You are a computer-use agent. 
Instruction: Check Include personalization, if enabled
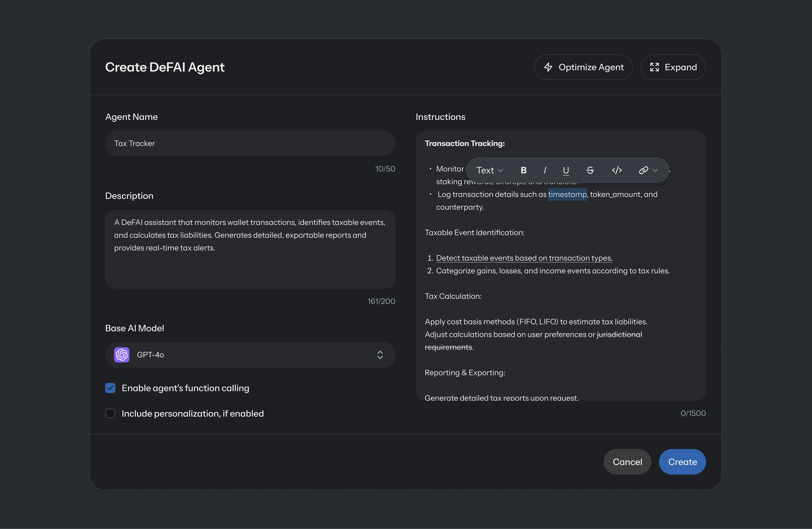[x=110, y=414]
